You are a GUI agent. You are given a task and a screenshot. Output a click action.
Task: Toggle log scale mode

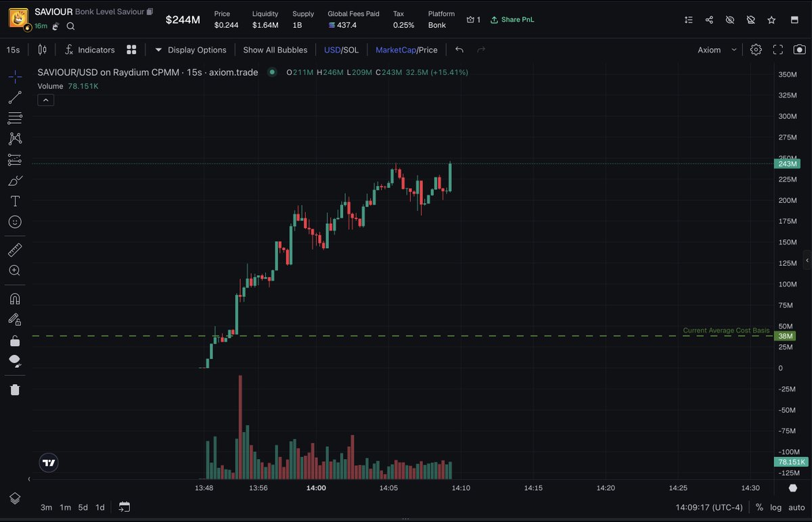click(775, 507)
